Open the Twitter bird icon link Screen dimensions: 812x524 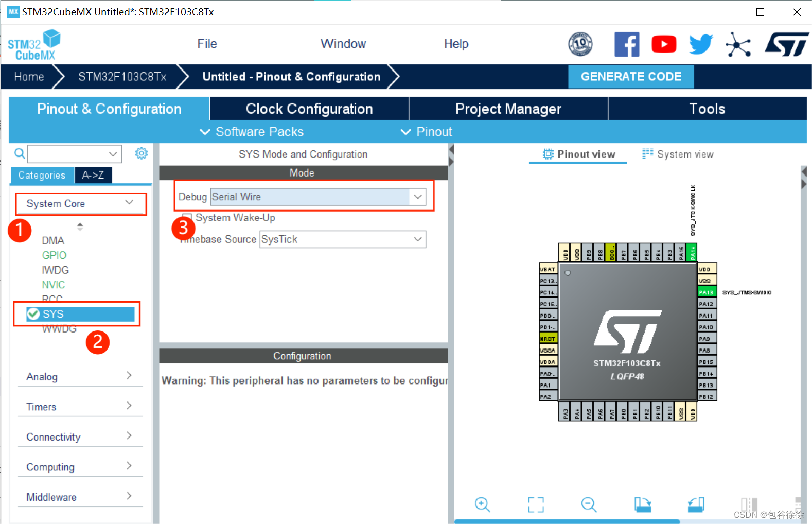tap(701, 44)
